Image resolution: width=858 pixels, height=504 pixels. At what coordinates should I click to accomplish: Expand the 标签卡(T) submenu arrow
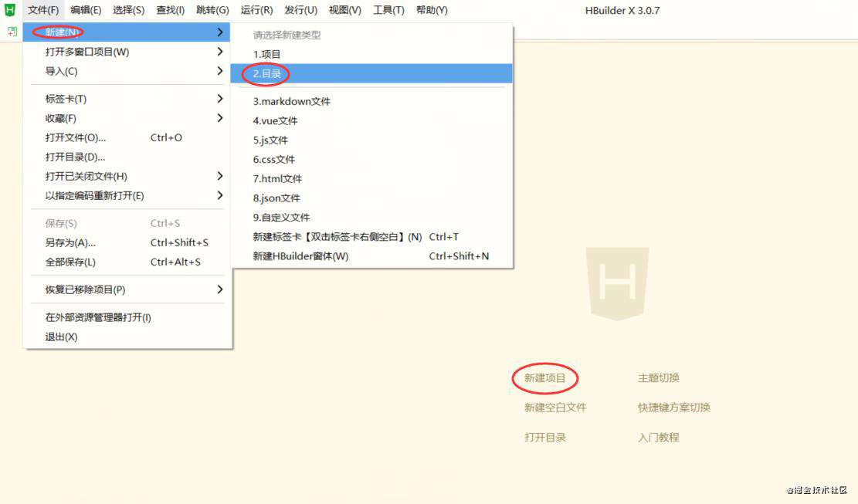[219, 98]
